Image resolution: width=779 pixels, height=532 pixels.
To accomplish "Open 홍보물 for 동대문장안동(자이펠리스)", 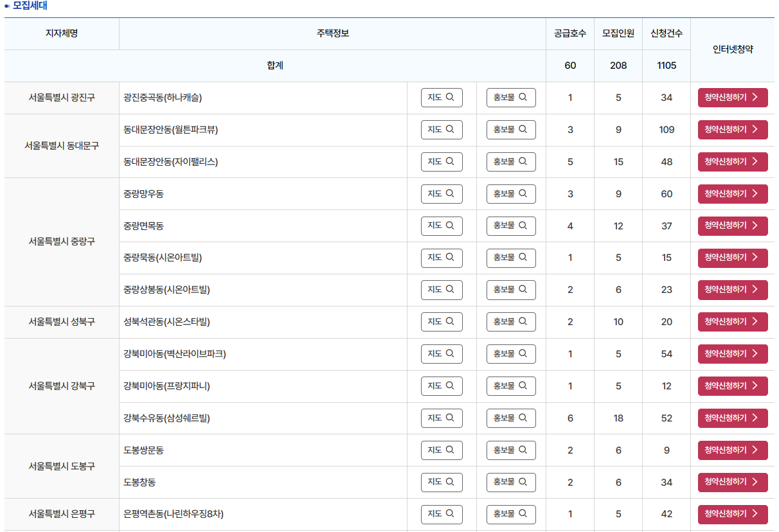I will point(511,162).
